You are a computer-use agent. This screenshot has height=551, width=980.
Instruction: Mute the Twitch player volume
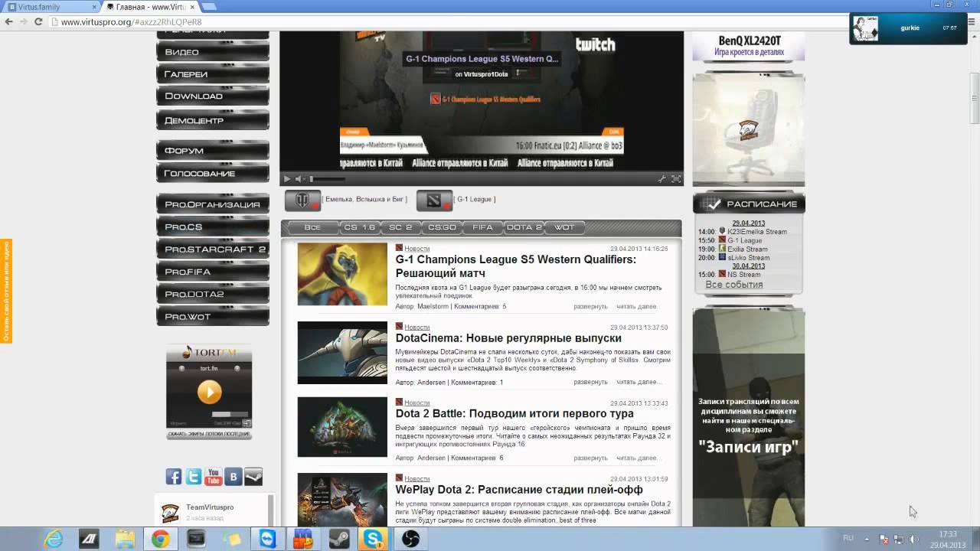pos(299,179)
